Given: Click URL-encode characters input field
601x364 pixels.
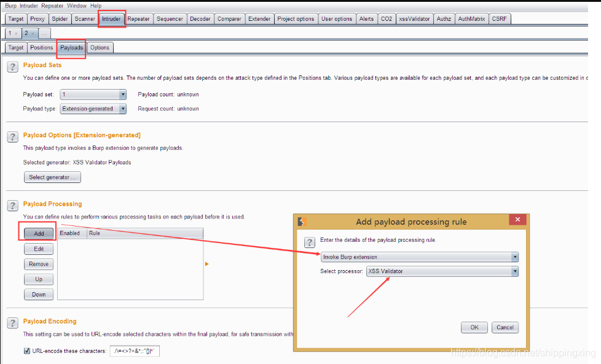Looking at the screenshot, I should point(135,350).
